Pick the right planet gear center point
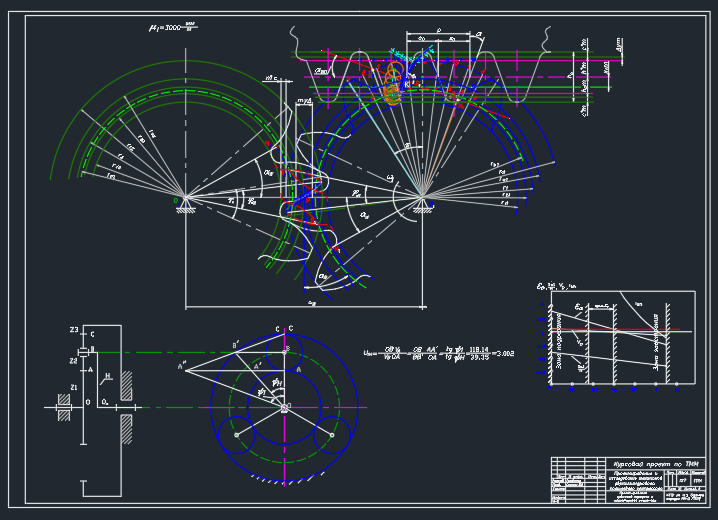Image resolution: width=718 pixels, height=520 pixels. [332, 435]
